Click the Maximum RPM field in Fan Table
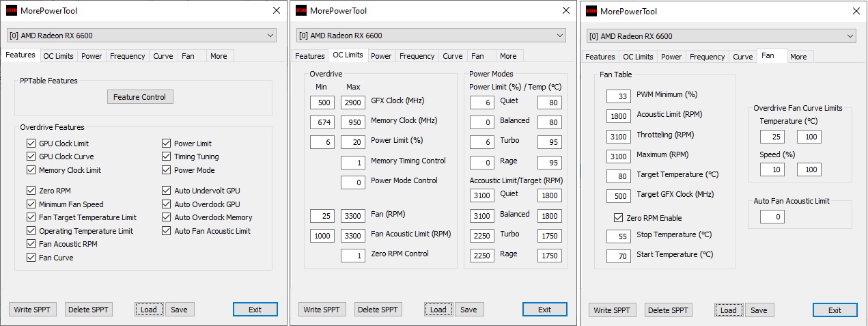Screen dimensions: 868x326 pyautogui.click(x=619, y=157)
